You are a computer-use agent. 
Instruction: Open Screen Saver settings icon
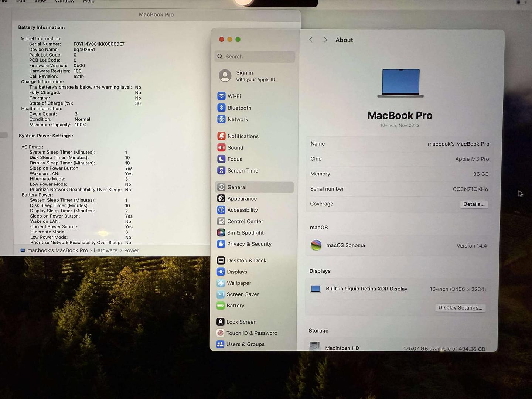tap(221, 294)
